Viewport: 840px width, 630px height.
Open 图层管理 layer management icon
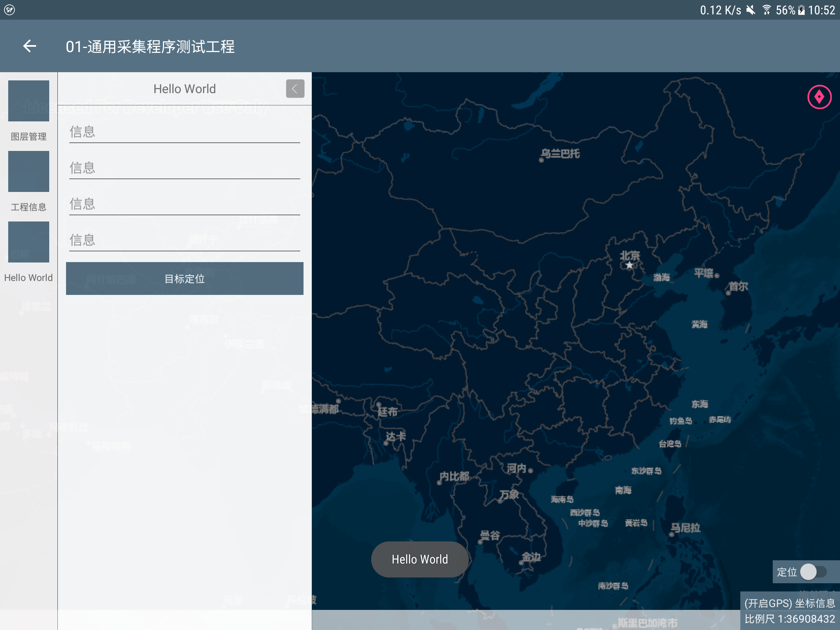click(29, 101)
